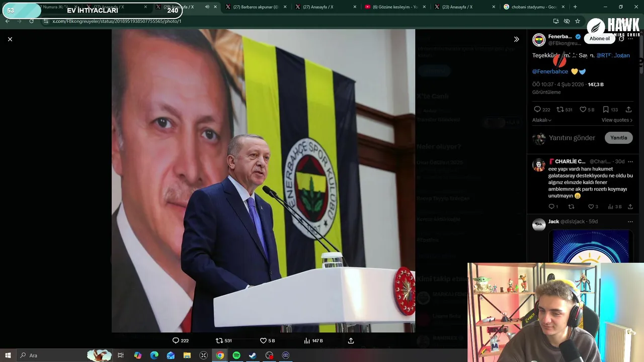The width and height of the screenshot is (644, 362).
Task: Open the Windows Start menu
Action: coord(8,355)
